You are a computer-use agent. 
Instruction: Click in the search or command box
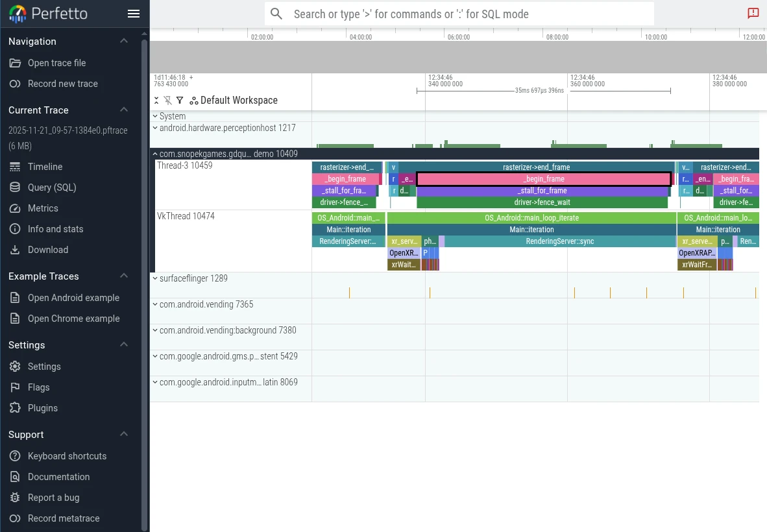coord(459,14)
